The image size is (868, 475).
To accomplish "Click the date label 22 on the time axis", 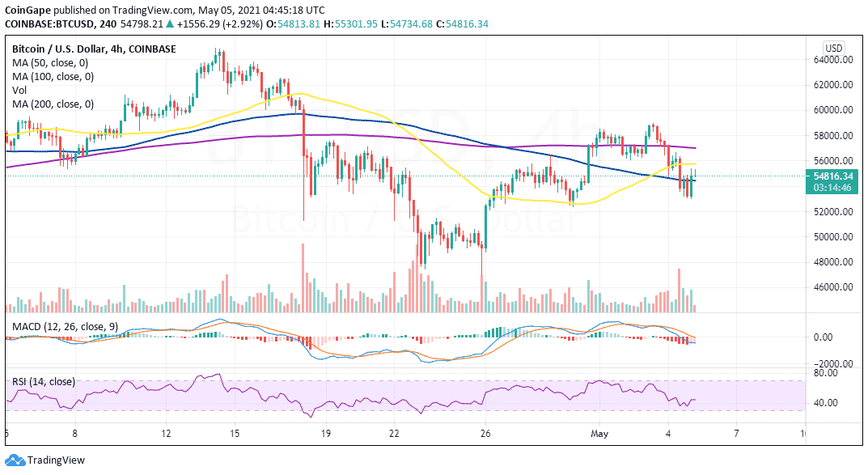I will pos(394,434).
